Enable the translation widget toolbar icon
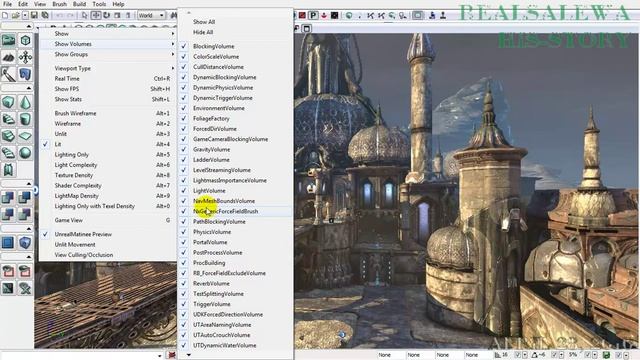Viewport: 640px width, 360px height. [96, 16]
